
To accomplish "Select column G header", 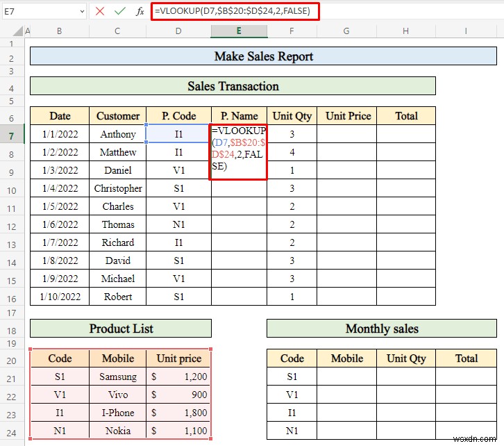I will tap(346, 31).
